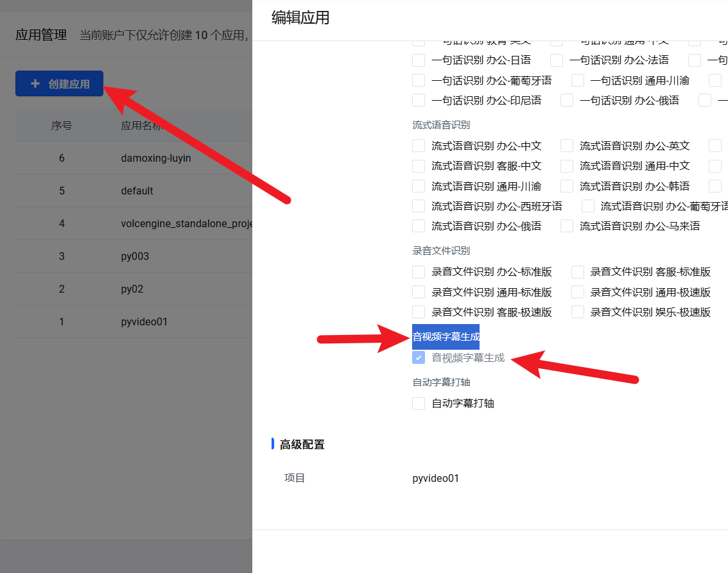Check 录音文件识别 办公-标准版 checkbox

pyautogui.click(x=419, y=271)
